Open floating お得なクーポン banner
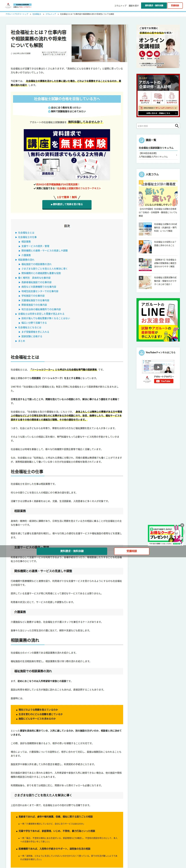The width and height of the screenshot is (186, 868). coord(165,535)
